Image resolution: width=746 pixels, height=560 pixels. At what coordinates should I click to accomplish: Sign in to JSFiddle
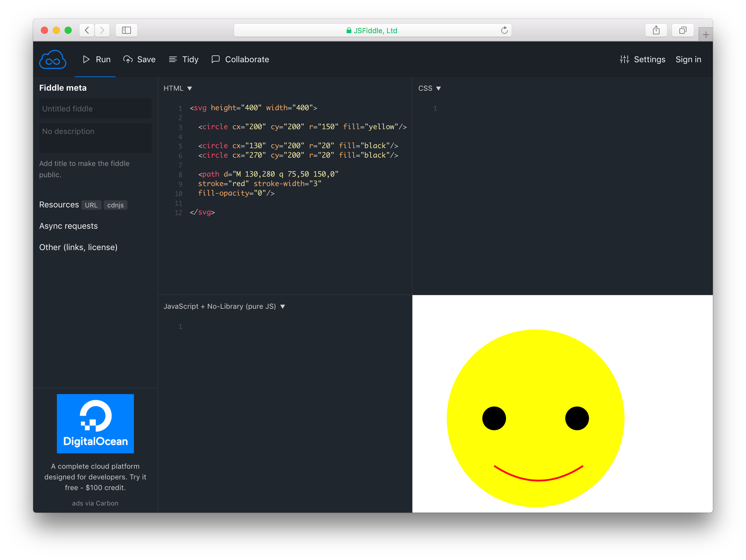[x=688, y=59]
